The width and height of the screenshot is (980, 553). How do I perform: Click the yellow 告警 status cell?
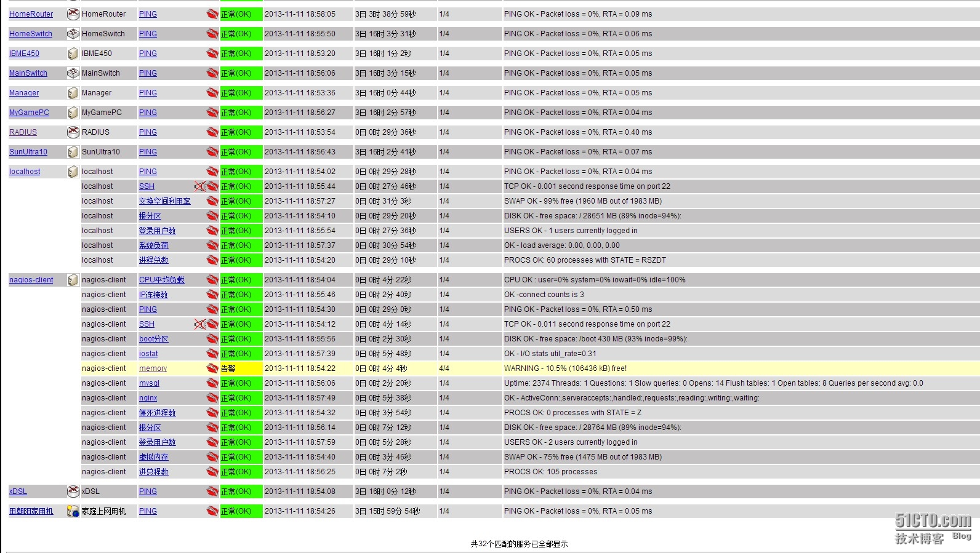point(241,368)
